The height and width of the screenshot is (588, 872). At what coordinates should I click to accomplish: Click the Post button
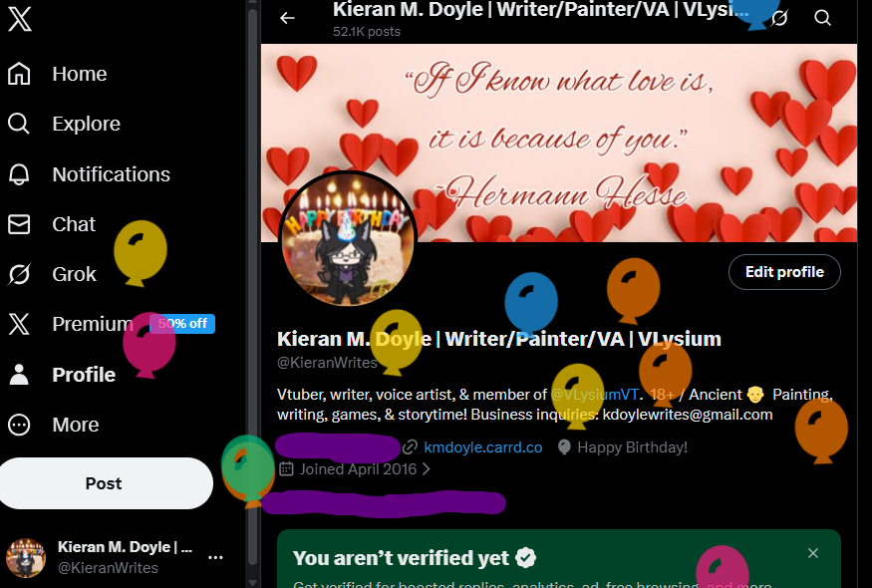tap(104, 483)
